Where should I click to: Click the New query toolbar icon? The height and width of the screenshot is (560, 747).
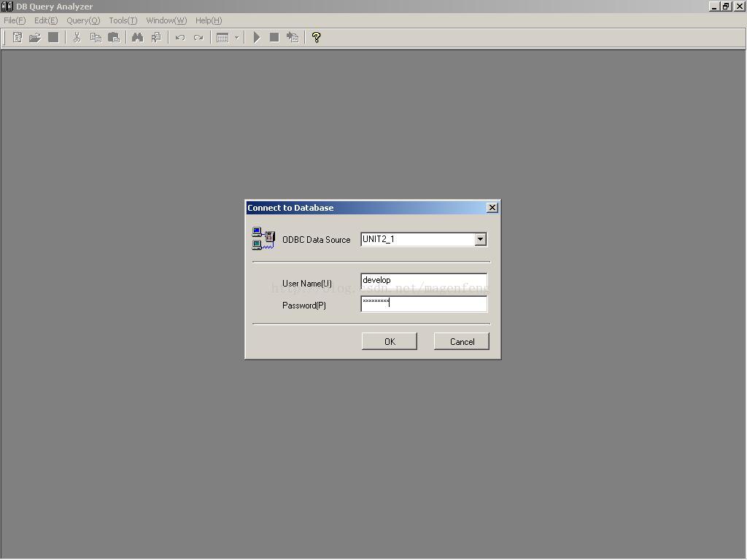click(x=18, y=37)
